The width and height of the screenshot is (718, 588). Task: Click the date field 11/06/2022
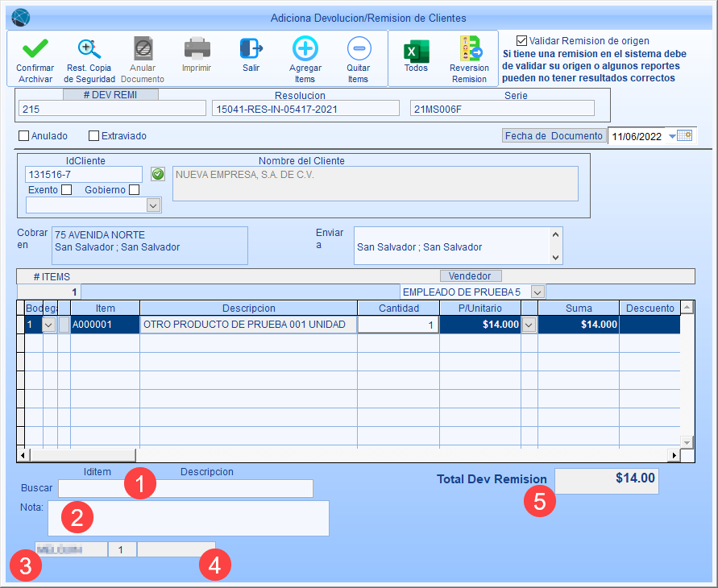tap(637, 136)
